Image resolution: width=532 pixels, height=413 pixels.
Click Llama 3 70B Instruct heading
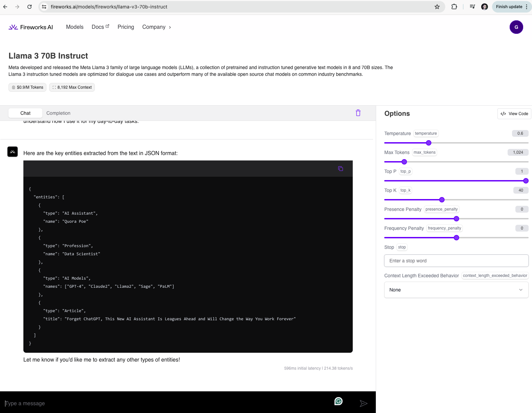48,56
